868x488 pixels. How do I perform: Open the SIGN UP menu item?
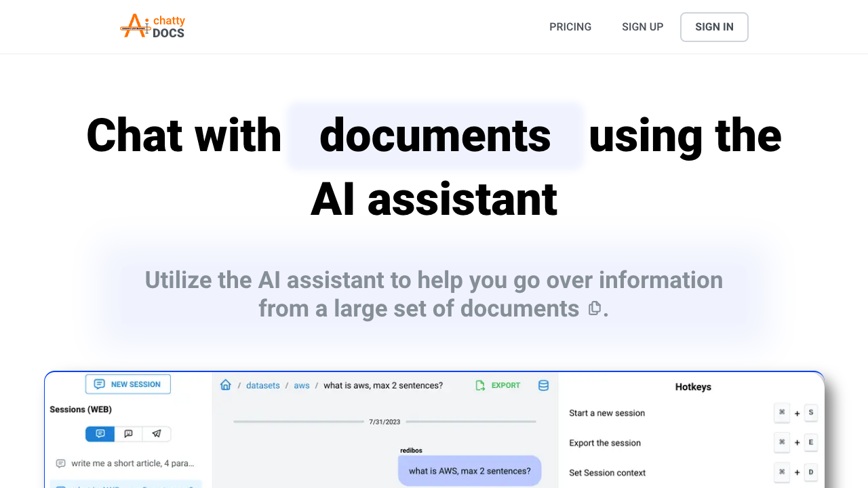click(x=642, y=26)
